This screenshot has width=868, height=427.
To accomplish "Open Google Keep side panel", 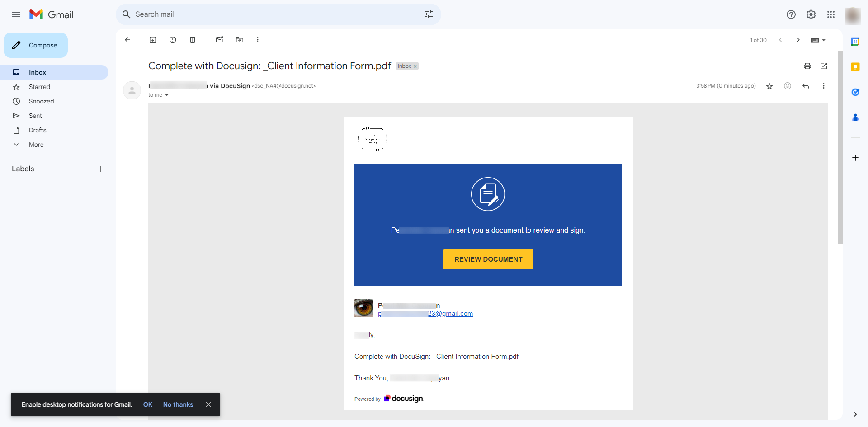I will [855, 67].
